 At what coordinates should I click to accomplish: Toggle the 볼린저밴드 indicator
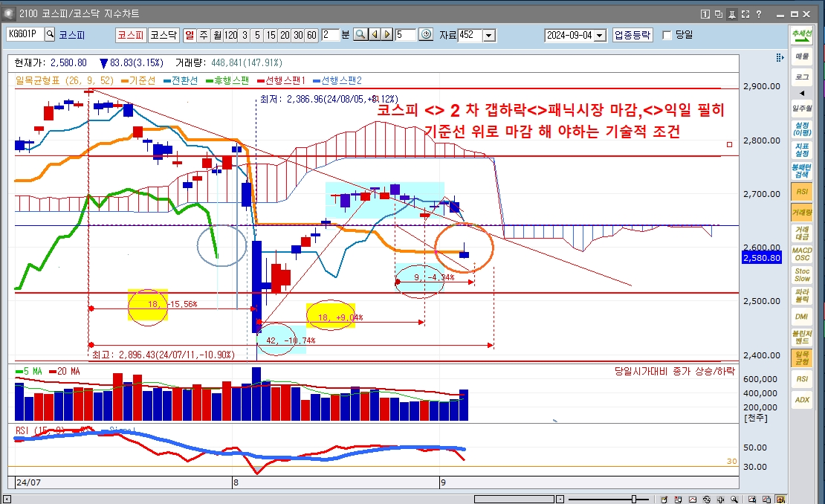802,337
